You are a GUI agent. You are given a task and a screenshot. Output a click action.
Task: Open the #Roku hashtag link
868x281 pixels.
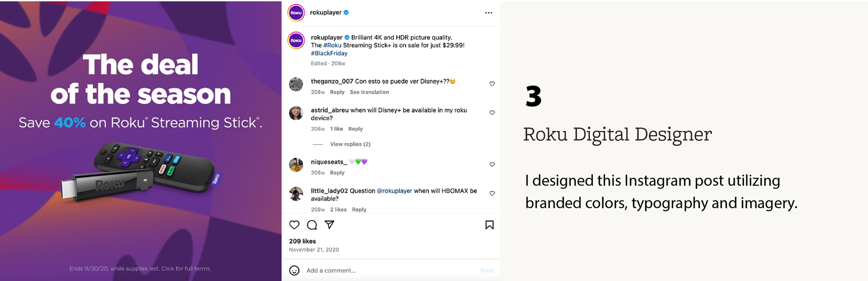click(x=332, y=45)
